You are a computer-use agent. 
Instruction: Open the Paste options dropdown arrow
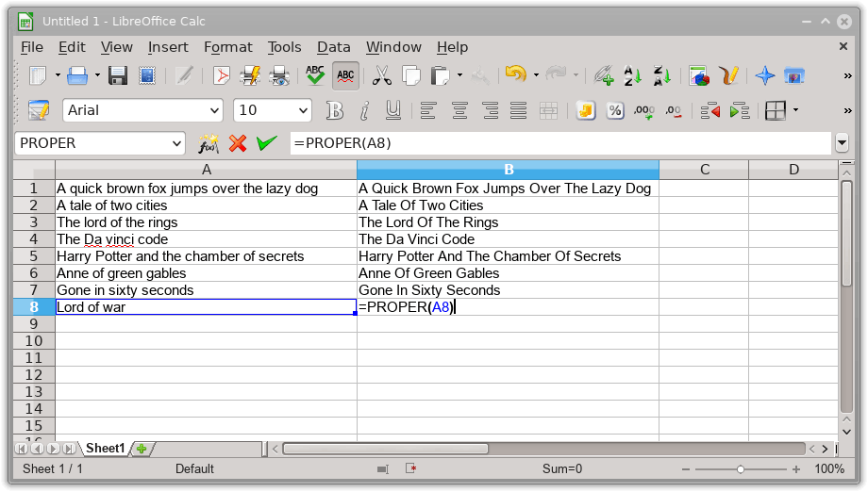(x=460, y=75)
